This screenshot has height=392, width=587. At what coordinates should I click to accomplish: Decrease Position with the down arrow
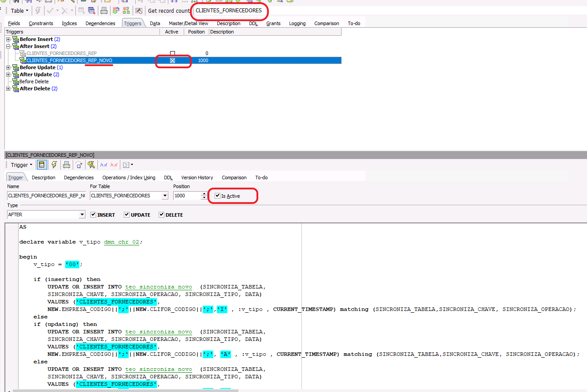pyautogui.click(x=204, y=198)
